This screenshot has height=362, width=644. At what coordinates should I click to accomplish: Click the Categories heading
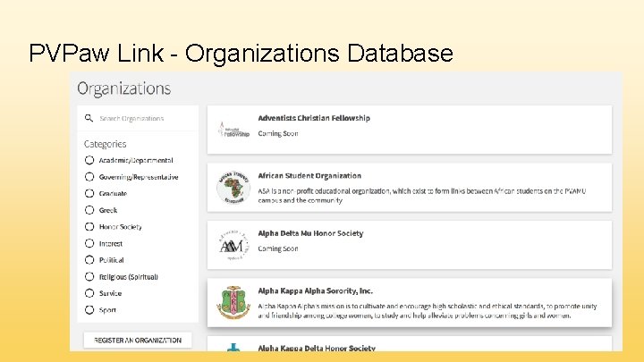tap(106, 144)
